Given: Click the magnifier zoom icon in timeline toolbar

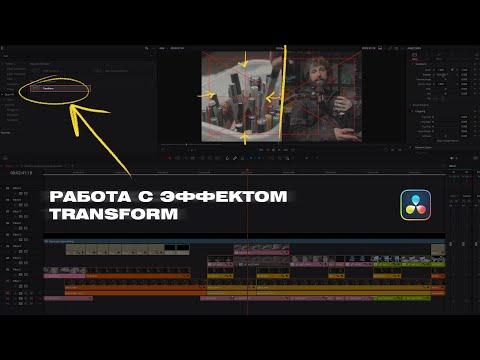Looking at the screenshot, I should click(x=287, y=158).
